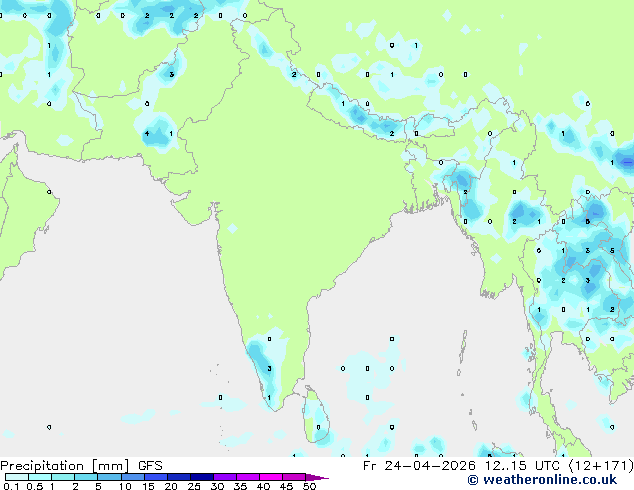Viewport: 634px width, 490px height.
Task: Click the '0.1' legend scale label
Action: 11,486
